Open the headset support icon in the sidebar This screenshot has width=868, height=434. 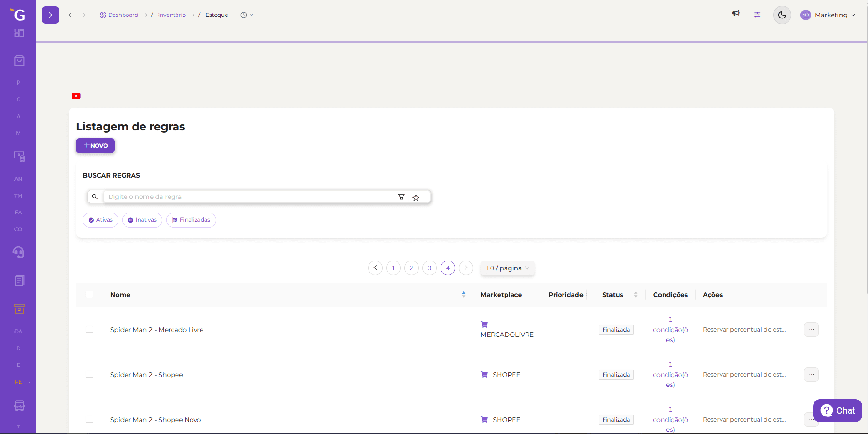pos(18,252)
